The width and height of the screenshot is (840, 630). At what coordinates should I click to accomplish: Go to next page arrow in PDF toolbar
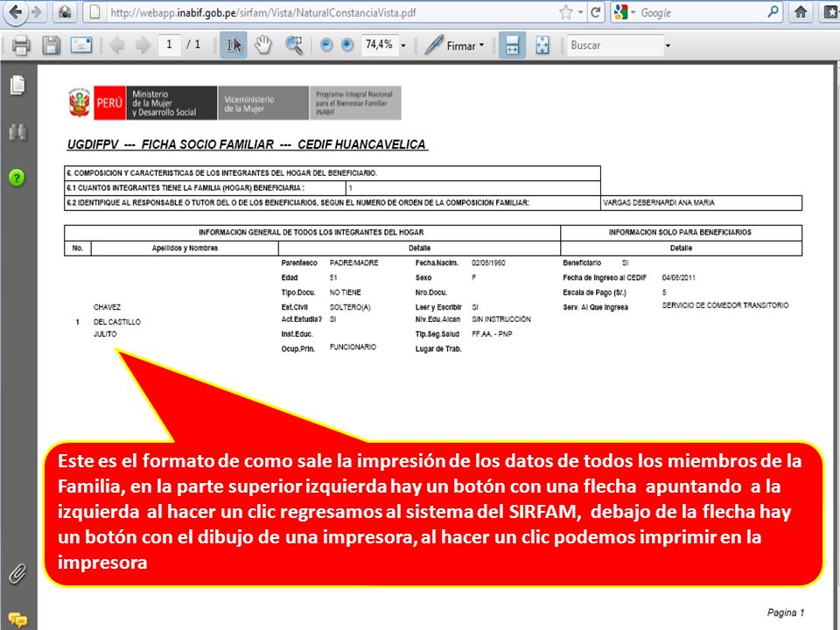[x=143, y=45]
